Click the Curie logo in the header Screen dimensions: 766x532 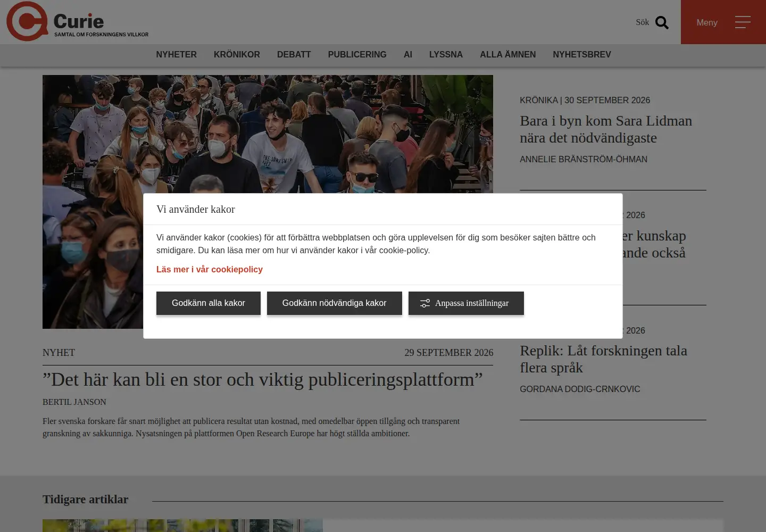[x=78, y=21]
